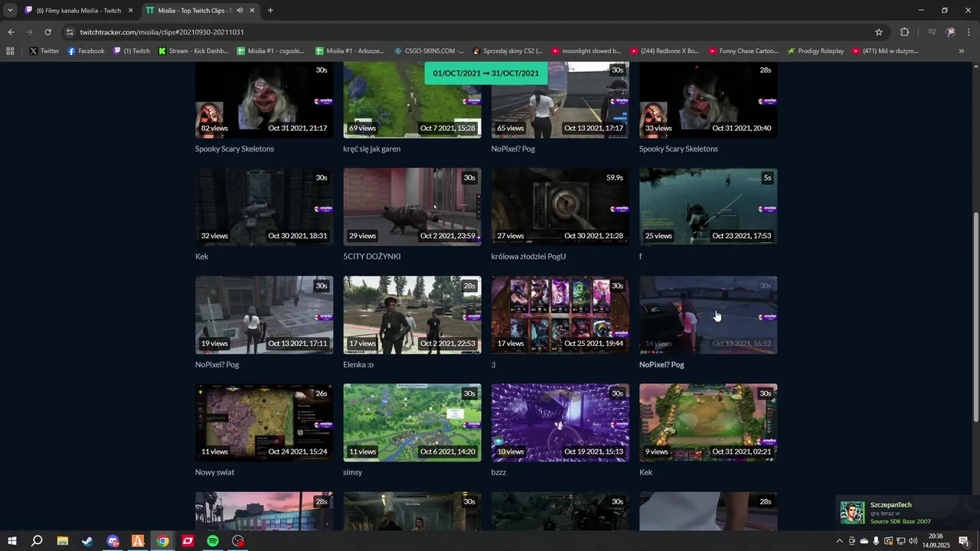This screenshot has height=551, width=980.
Task: Open CSGO-SKINS.COM bookmark
Action: 429,51
